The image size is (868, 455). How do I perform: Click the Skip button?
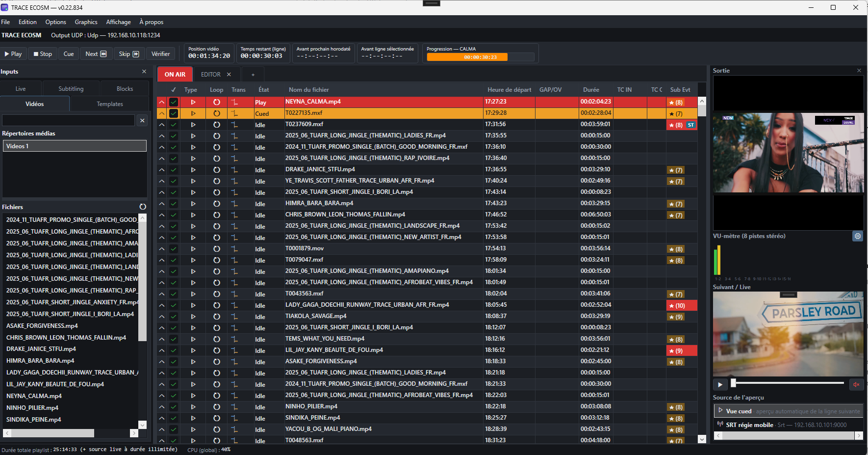129,54
